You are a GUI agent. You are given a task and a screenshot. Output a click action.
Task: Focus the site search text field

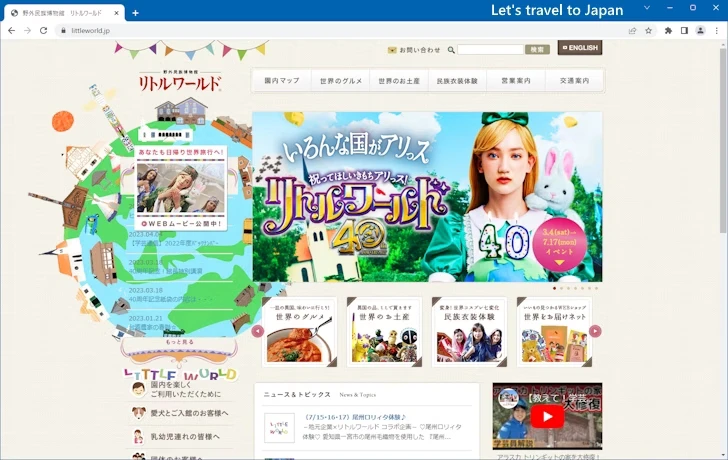[490, 49]
